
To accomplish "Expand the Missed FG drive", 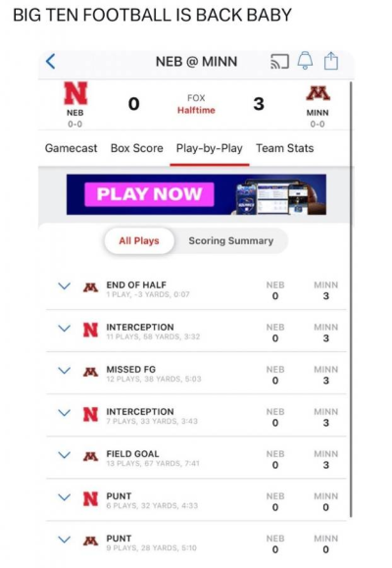I will point(64,371).
